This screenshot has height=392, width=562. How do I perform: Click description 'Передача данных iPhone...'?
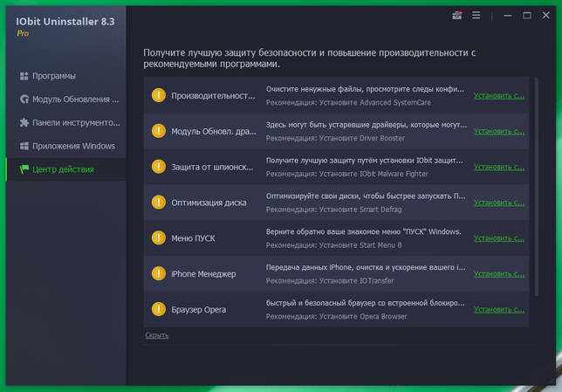pyautogui.click(x=367, y=267)
